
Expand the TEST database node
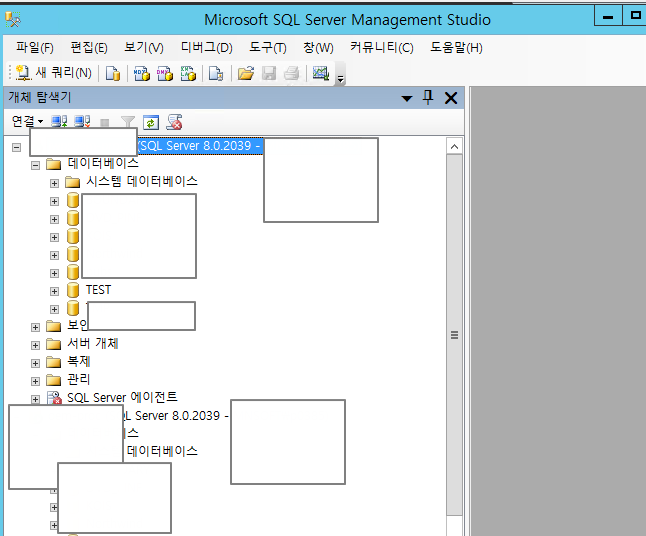pyautogui.click(x=54, y=291)
